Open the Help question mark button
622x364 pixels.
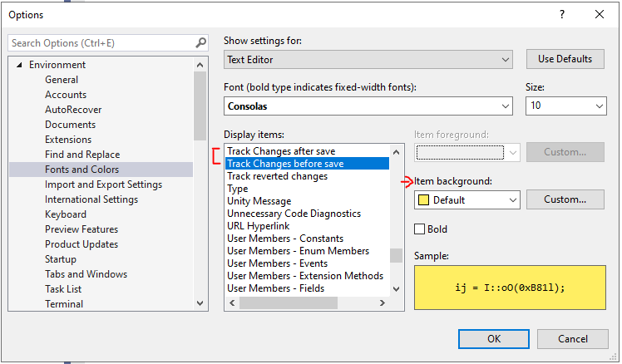click(561, 15)
